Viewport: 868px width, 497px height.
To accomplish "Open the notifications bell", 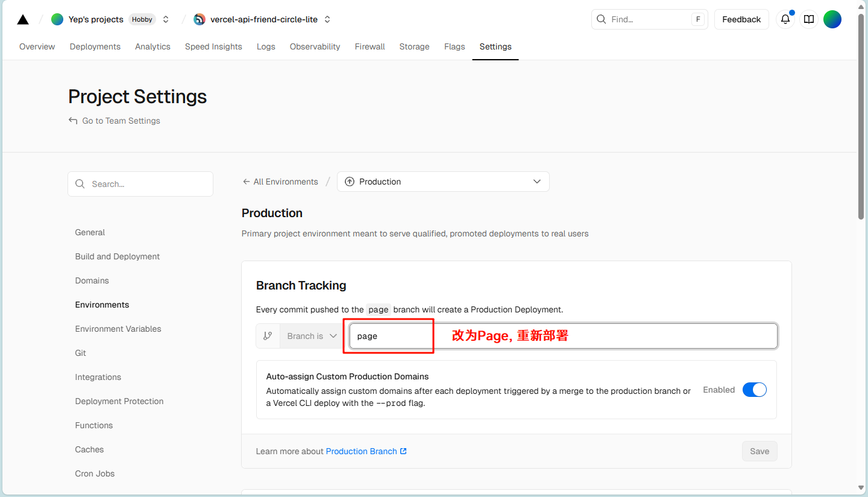I will [x=785, y=19].
